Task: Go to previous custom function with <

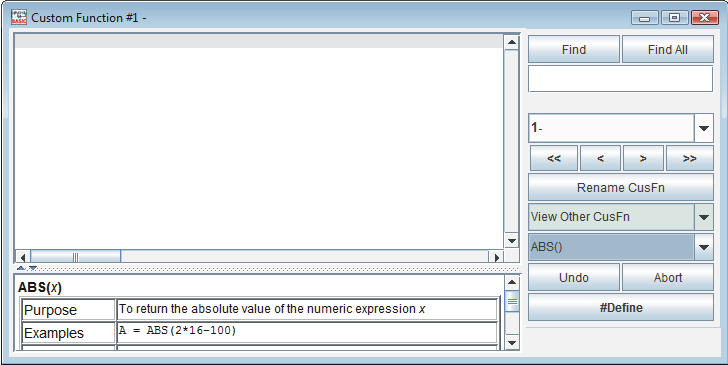Action: click(600, 158)
